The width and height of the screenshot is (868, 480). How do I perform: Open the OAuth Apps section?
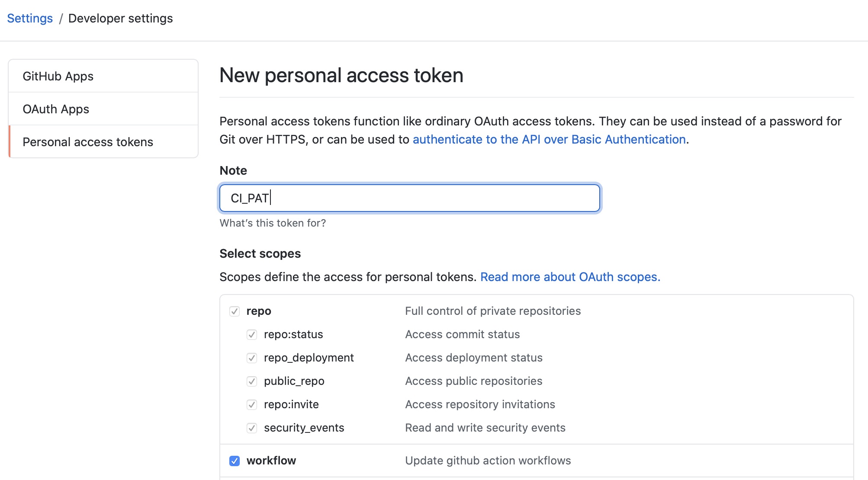[x=56, y=109]
